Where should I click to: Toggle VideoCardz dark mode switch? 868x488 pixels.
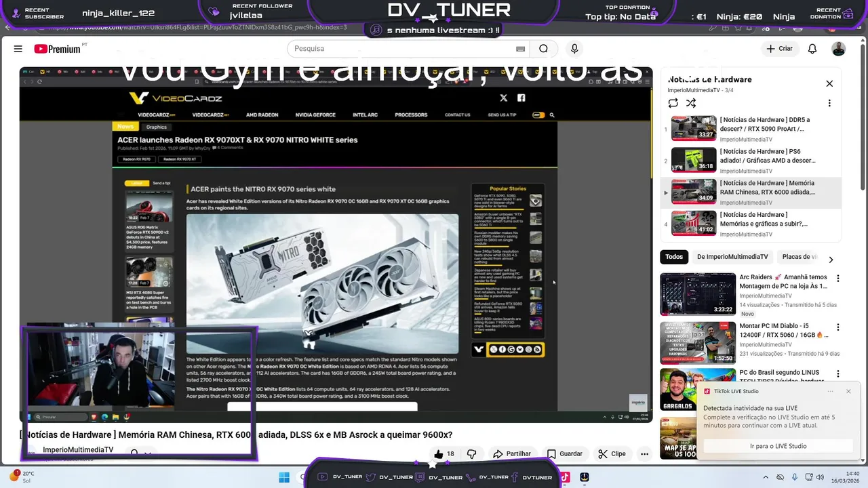coord(538,115)
